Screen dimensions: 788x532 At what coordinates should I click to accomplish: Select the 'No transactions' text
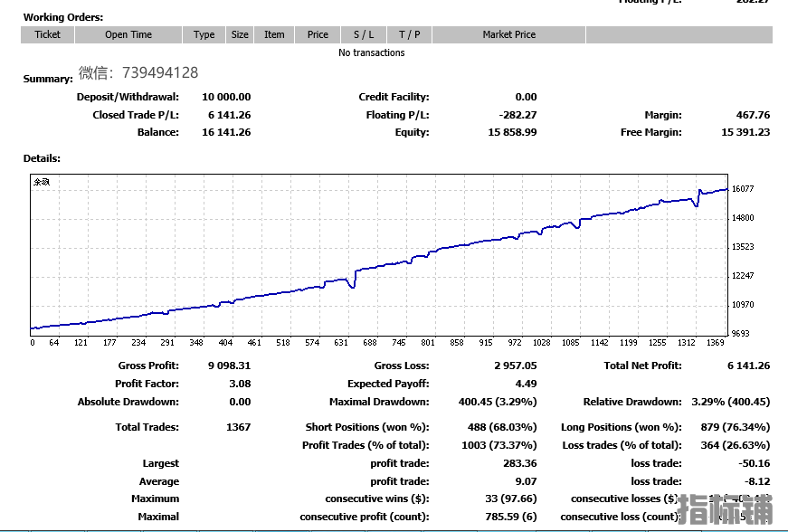click(372, 52)
